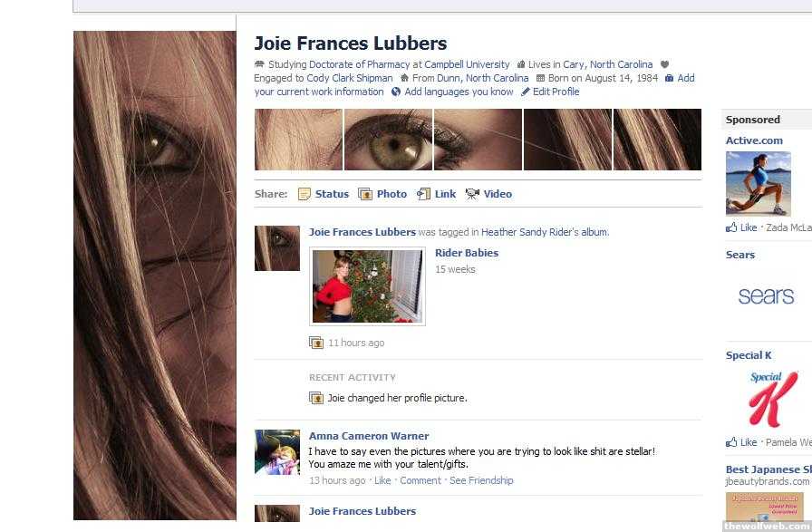Click the Video camera share icon
Image resolution: width=812 pixels, height=532 pixels.
(x=472, y=194)
